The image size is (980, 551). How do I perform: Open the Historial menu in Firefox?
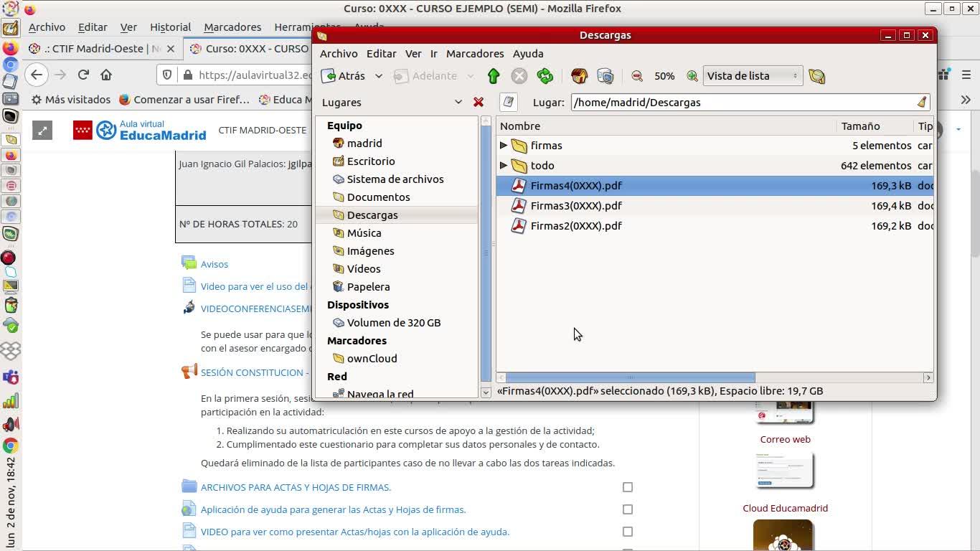(x=170, y=27)
